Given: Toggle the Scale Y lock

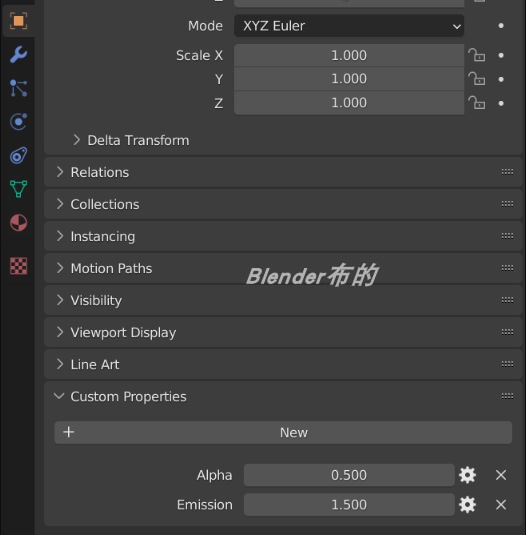Looking at the screenshot, I should (477, 79).
